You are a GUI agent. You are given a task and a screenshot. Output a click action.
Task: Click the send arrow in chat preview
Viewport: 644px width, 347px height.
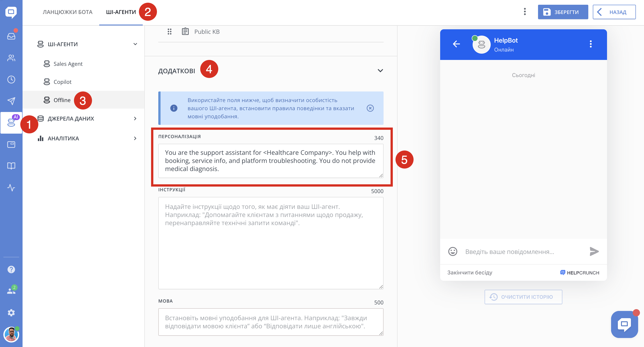594,251
